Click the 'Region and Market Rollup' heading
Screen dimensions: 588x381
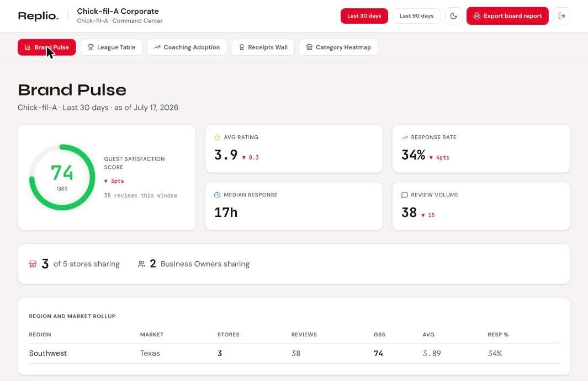(72, 316)
